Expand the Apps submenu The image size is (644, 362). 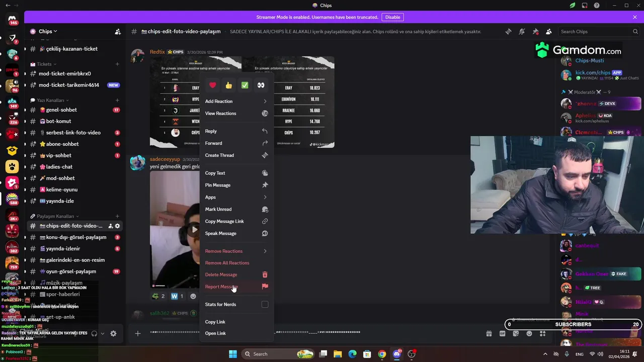[x=236, y=197]
